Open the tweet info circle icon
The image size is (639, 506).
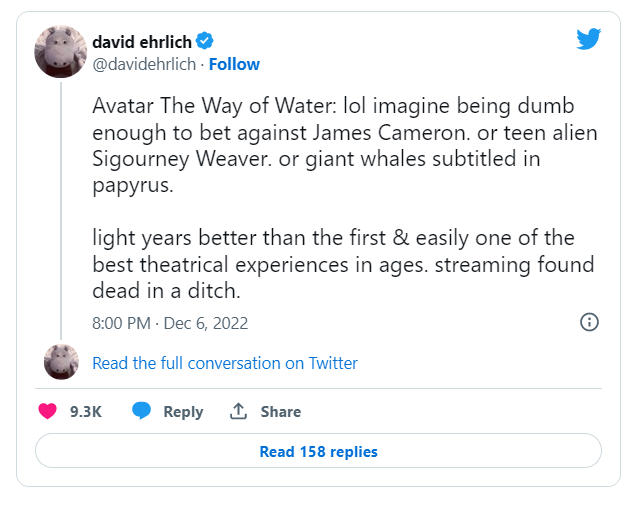coord(590,322)
